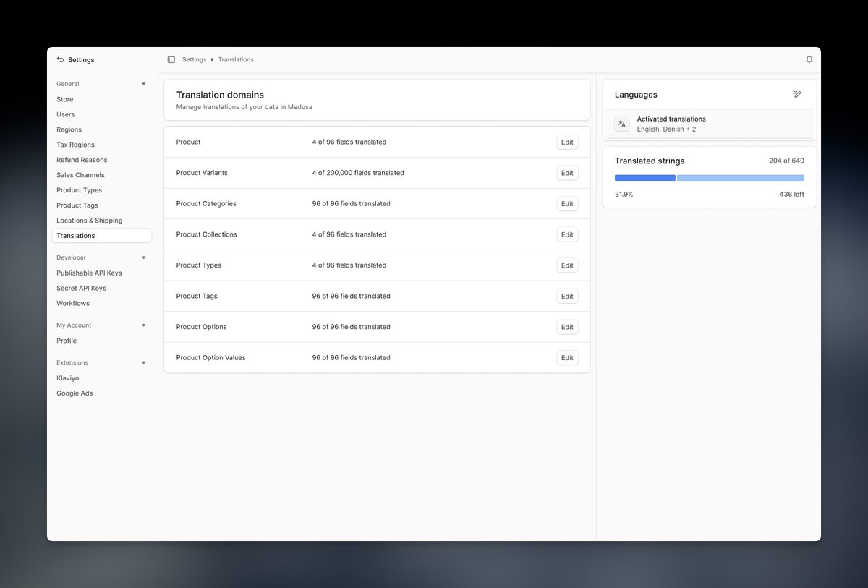Click the dark blue translated progress segment
The height and width of the screenshot is (588, 868).
pyautogui.click(x=645, y=178)
